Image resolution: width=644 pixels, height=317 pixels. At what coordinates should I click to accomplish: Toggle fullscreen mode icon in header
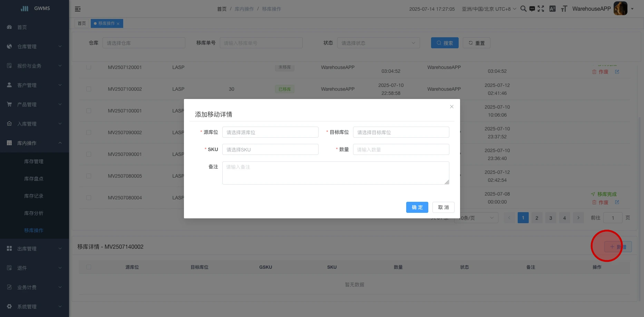click(x=541, y=9)
